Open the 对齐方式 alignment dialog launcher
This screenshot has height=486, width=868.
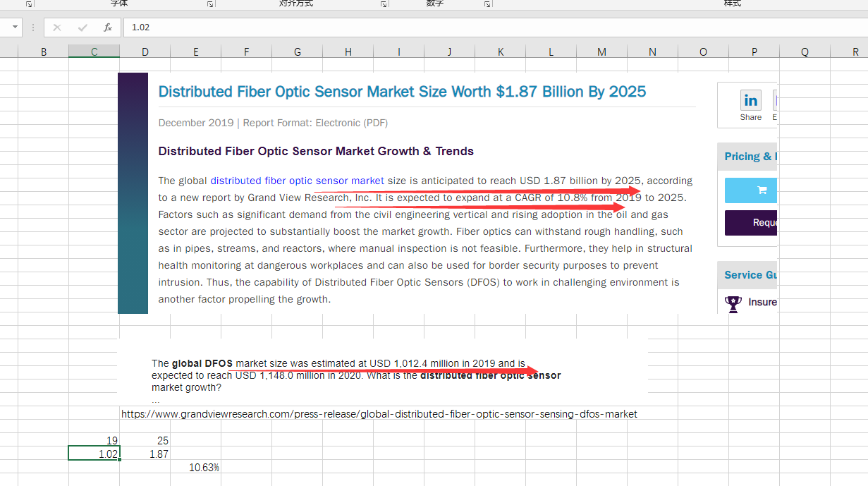[384, 4]
